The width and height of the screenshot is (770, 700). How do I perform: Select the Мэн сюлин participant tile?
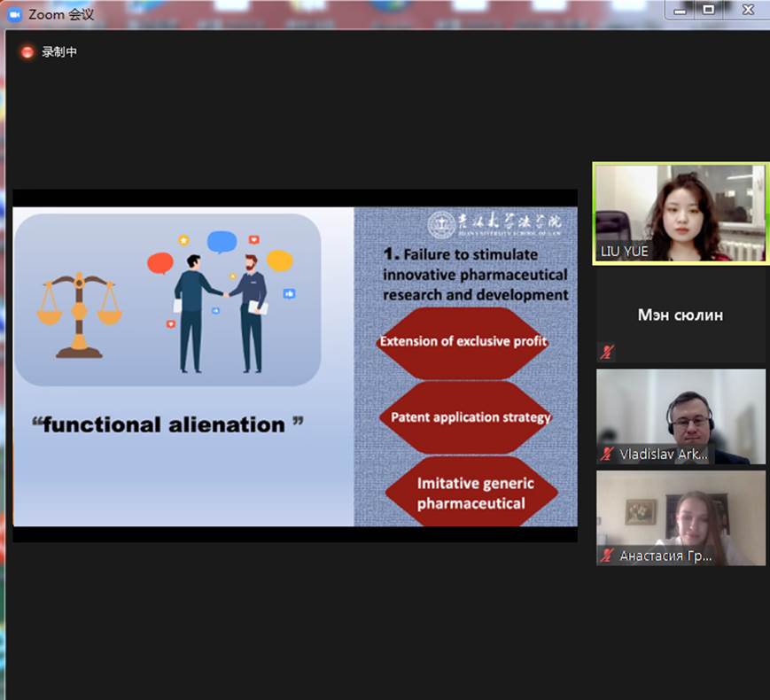point(680,315)
